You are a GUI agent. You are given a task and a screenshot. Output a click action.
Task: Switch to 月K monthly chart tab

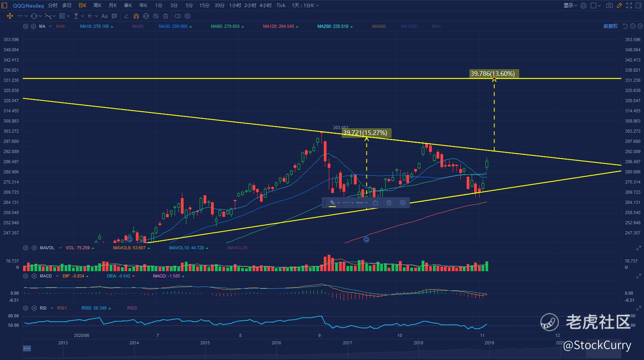[113, 5]
